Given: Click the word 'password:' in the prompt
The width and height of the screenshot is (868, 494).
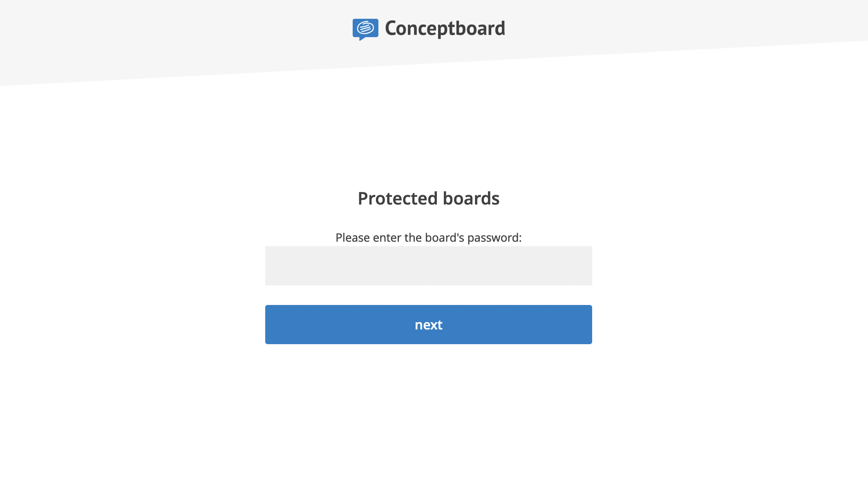Looking at the screenshot, I should tap(494, 238).
